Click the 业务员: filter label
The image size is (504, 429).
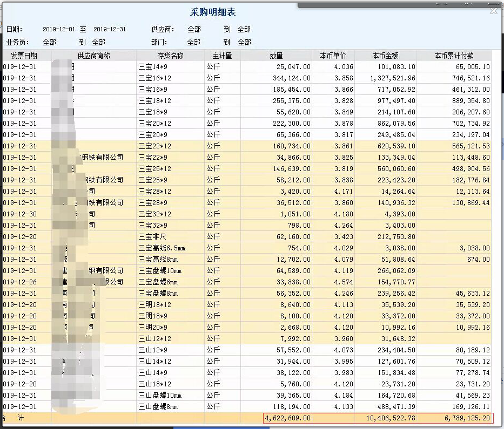tap(18, 43)
